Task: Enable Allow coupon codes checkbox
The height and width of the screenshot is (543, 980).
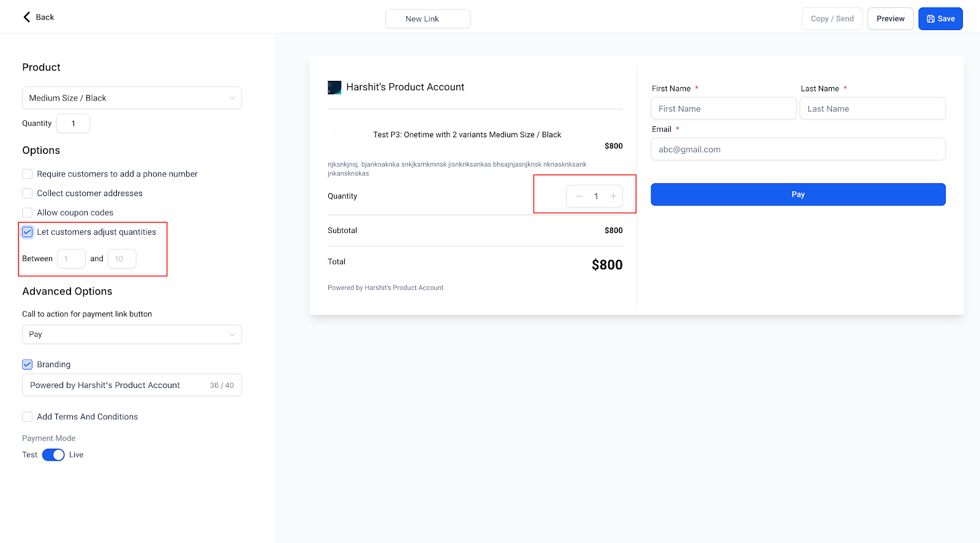Action: (28, 213)
